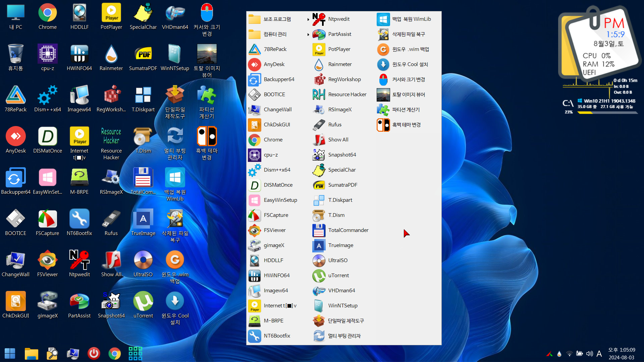
Task: Click the red power taskbar icon
Action: [x=94, y=353]
